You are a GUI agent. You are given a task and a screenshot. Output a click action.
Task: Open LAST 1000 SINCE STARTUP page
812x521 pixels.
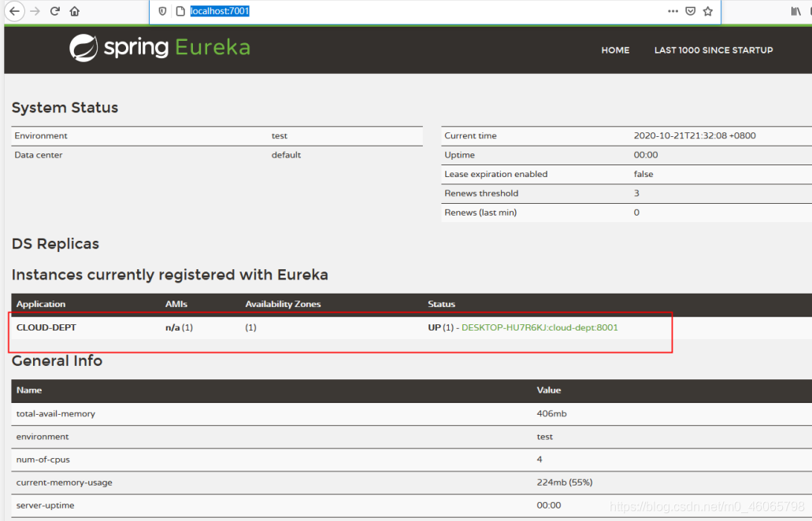[713, 50]
